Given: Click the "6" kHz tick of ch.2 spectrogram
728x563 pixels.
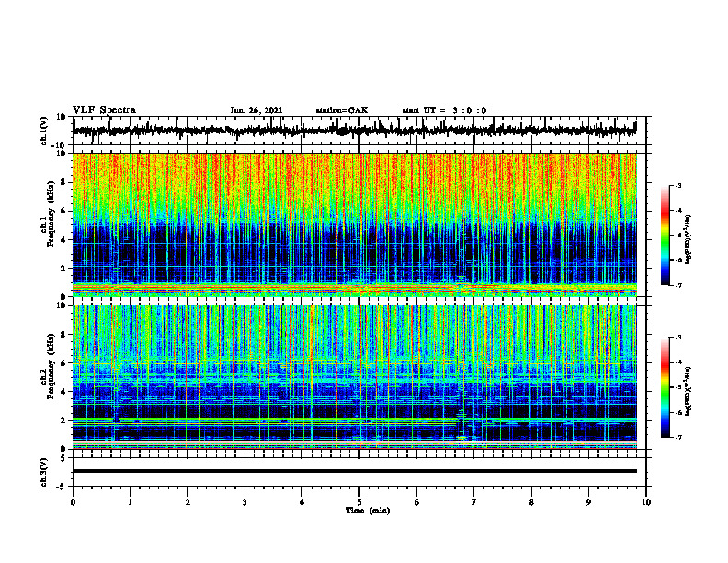Looking at the screenshot, I should pos(64,363).
